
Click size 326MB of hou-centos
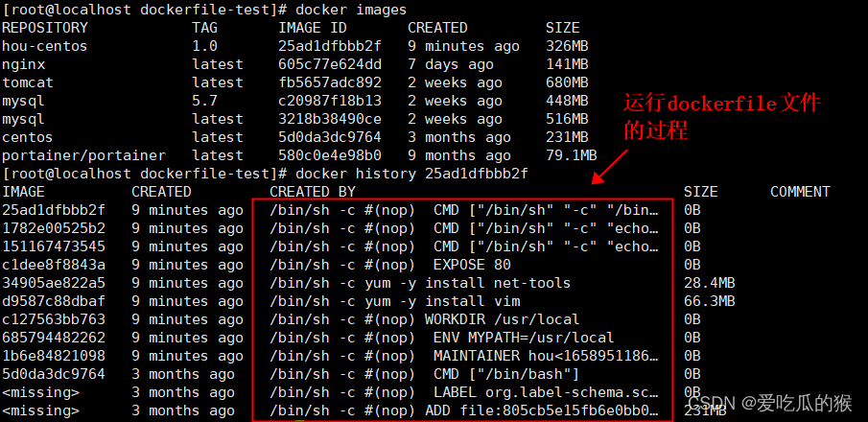(567, 46)
